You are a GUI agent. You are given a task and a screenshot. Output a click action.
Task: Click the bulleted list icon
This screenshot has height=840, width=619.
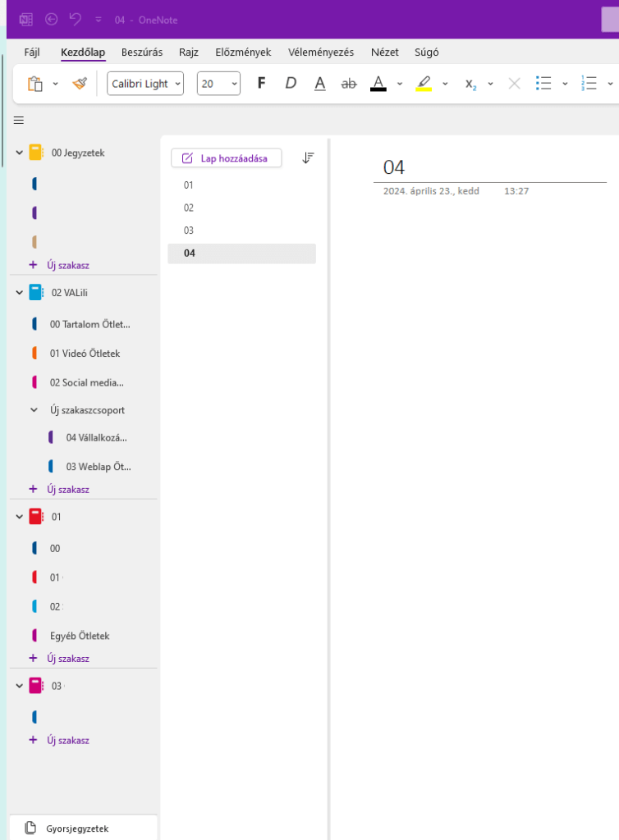point(543,84)
